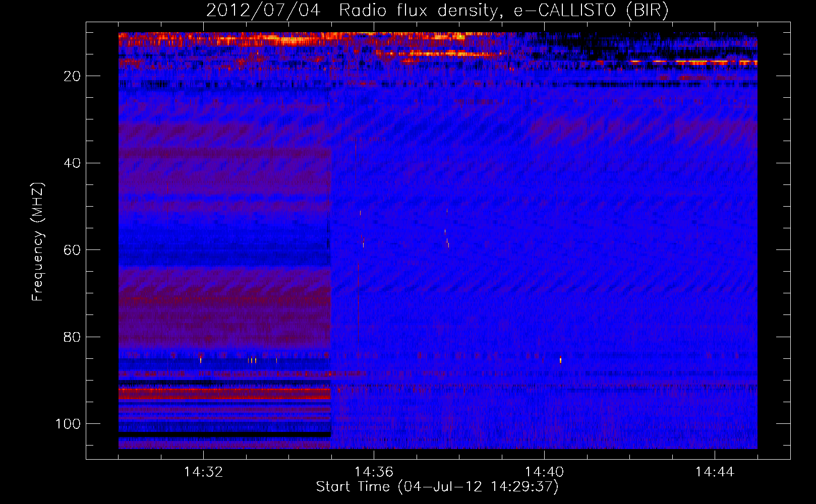The width and height of the screenshot is (816, 504).
Task: Click the 80 frequency tick label
Action: tap(72, 337)
